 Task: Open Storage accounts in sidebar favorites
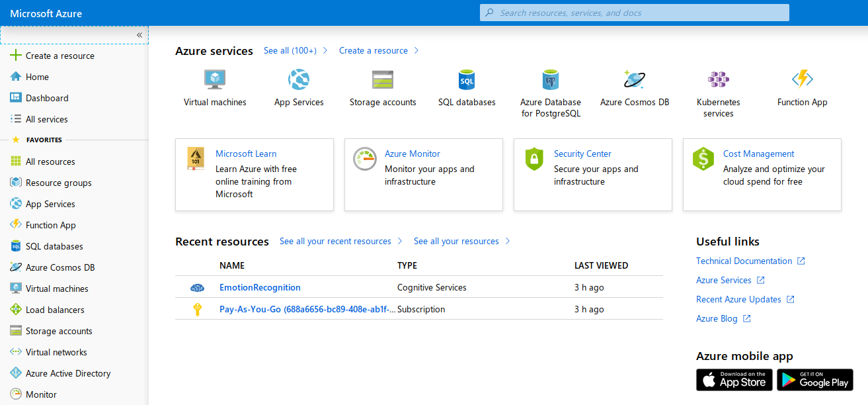point(59,331)
